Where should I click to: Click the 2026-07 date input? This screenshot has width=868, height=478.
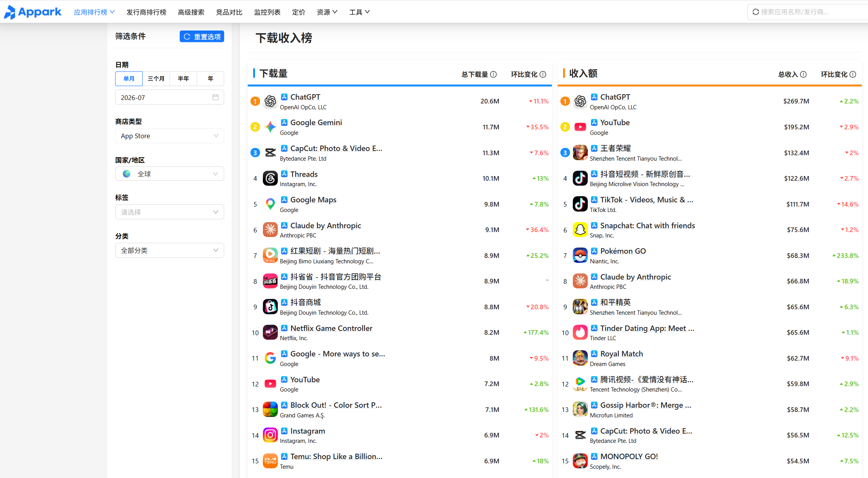[x=170, y=97]
